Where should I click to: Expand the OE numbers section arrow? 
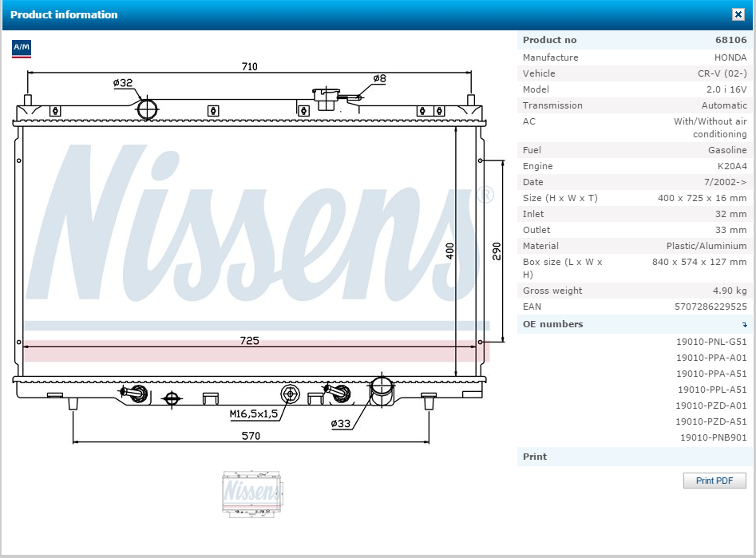(745, 325)
